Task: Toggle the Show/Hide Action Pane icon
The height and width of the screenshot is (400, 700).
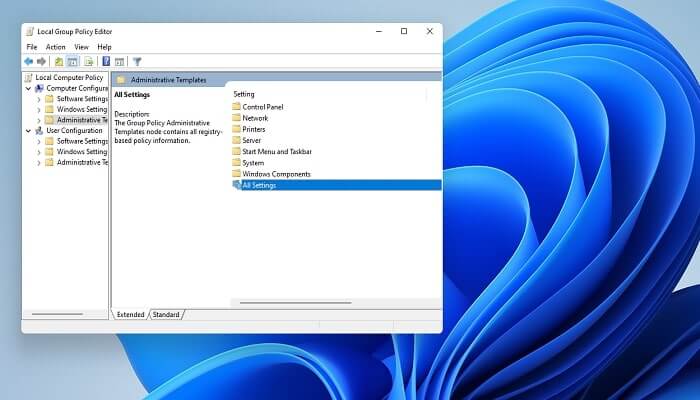Action: tap(119, 62)
